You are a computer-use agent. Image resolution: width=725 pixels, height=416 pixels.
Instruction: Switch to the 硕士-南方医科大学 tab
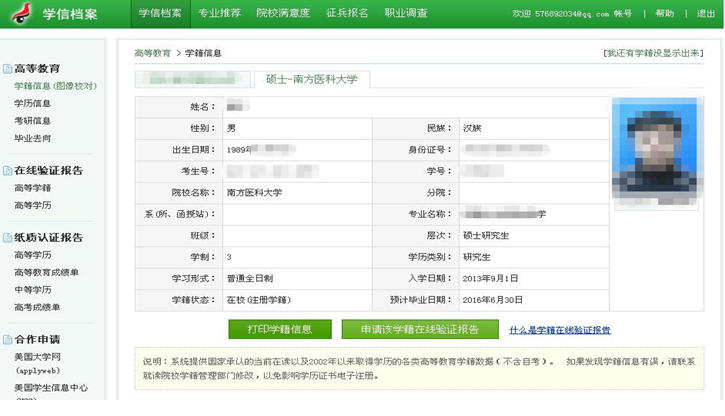coord(311,79)
